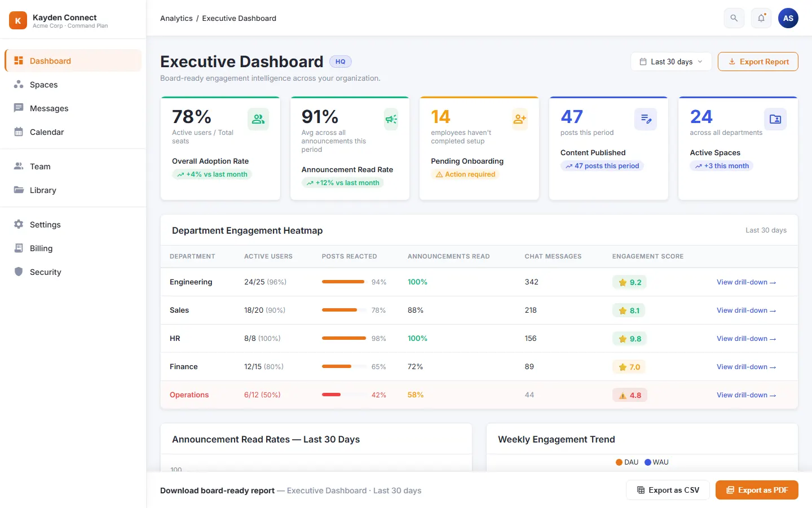Open the AS user avatar menu

pyautogui.click(x=788, y=18)
